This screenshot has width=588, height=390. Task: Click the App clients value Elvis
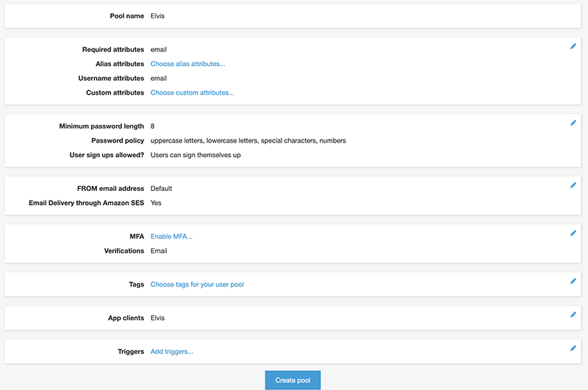[157, 318]
